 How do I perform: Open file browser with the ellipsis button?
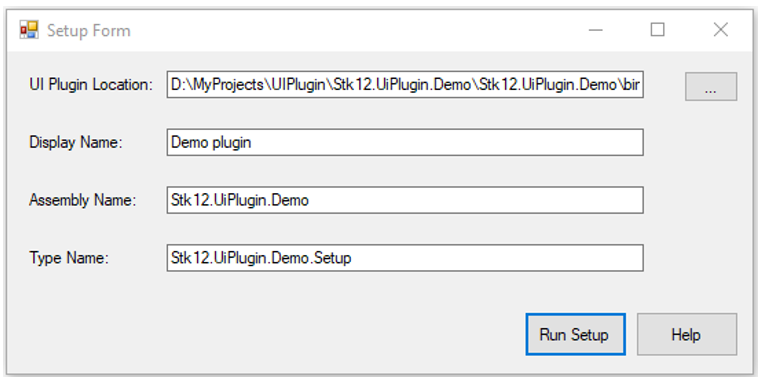[x=710, y=87]
